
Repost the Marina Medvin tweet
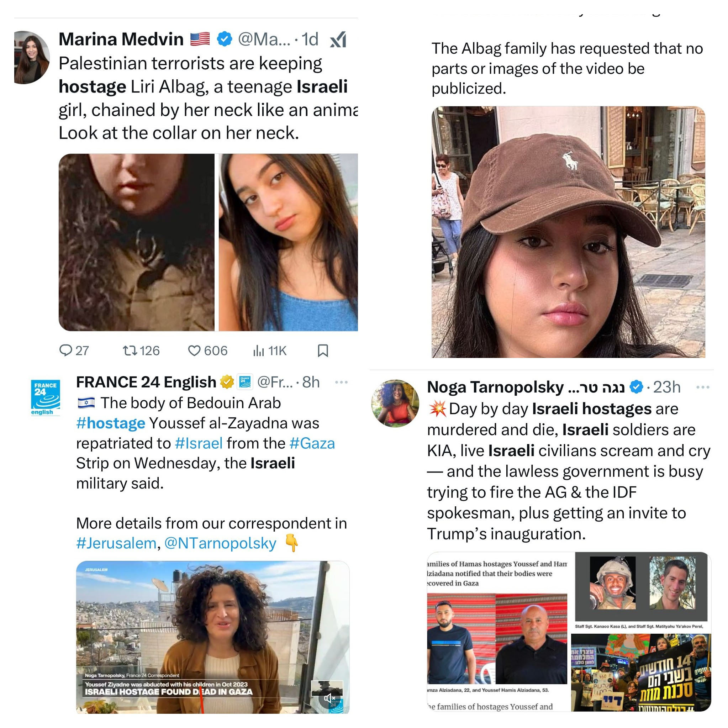(130, 351)
